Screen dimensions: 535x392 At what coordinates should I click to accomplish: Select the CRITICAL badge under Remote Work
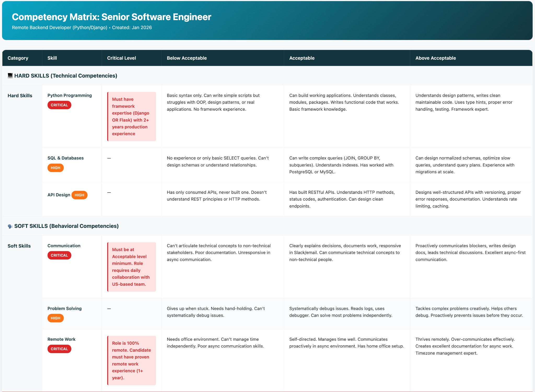pos(59,349)
